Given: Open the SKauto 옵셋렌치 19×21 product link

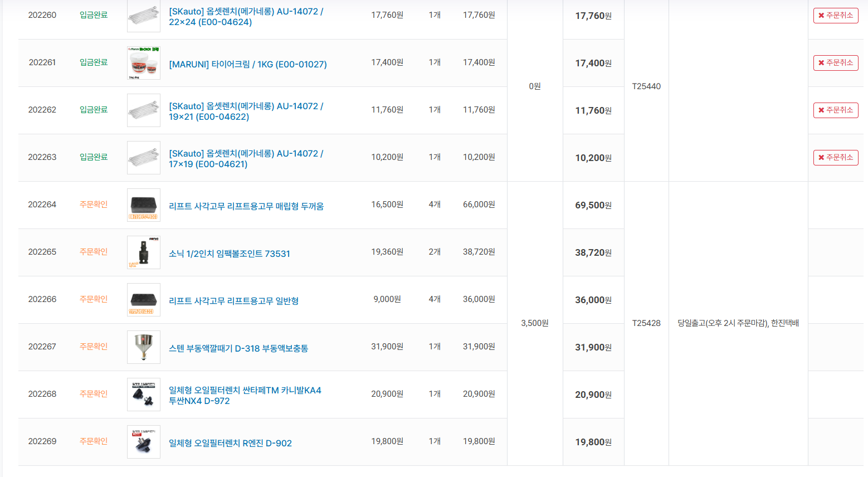Looking at the screenshot, I should point(246,111).
